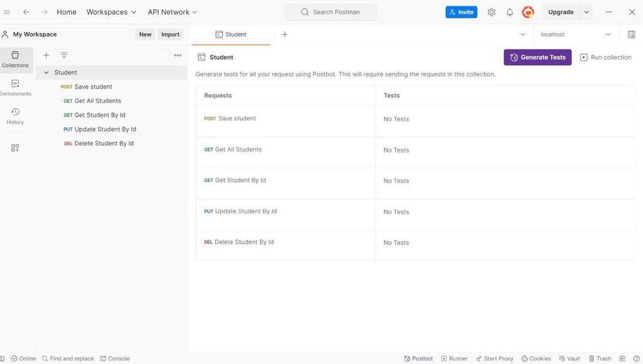Open the notifications bell

[510, 12]
